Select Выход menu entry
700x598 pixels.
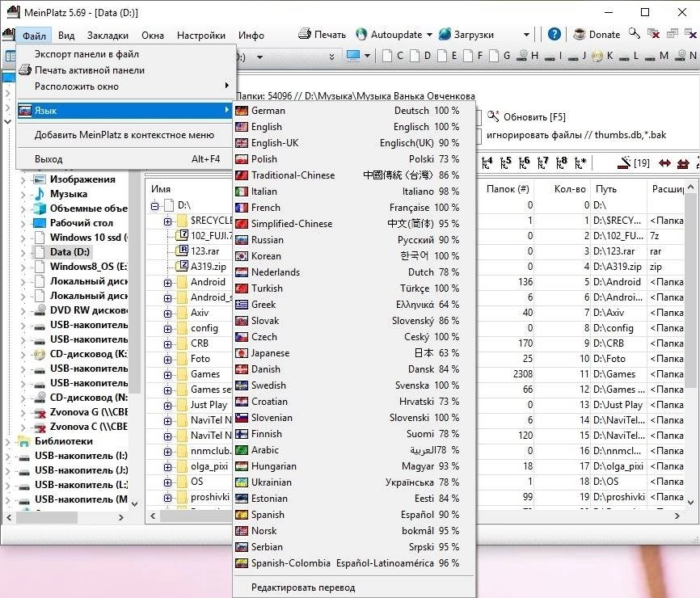click(x=126, y=159)
